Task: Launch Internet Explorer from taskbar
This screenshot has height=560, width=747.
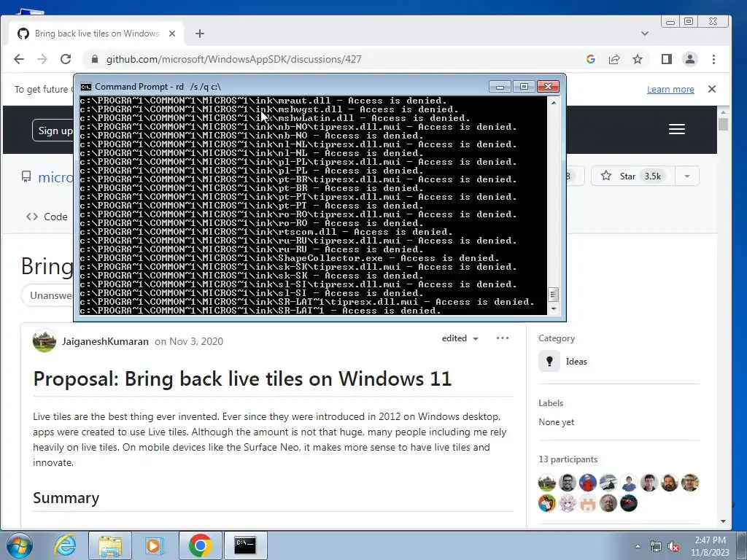Action: 65,545
